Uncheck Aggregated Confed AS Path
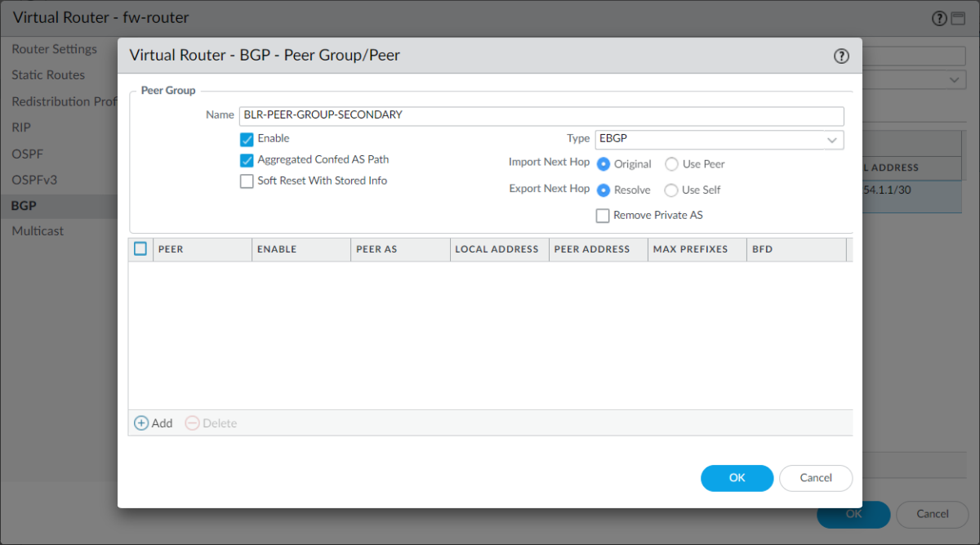The image size is (980, 545). pyautogui.click(x=247, y=160)
